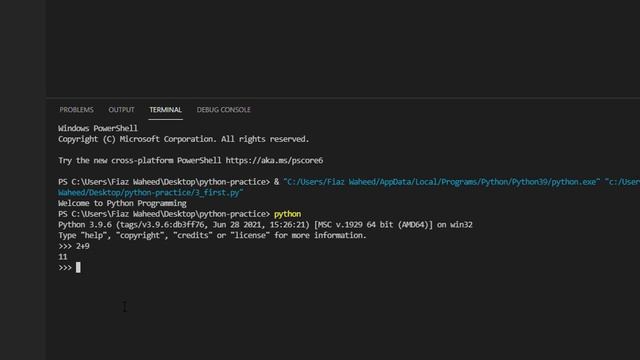Click the 'Python 3.9.6' version line
Image resolution: width=640 pixels, height=360 pixels.
pyautogui.click(x=265, y=225)
